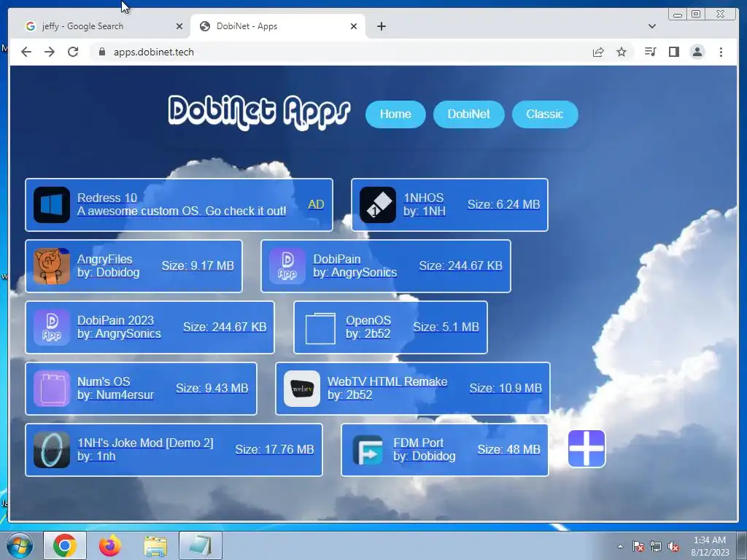Open the OpenOS title link
The image size is (747, 560).
(368, 320)
